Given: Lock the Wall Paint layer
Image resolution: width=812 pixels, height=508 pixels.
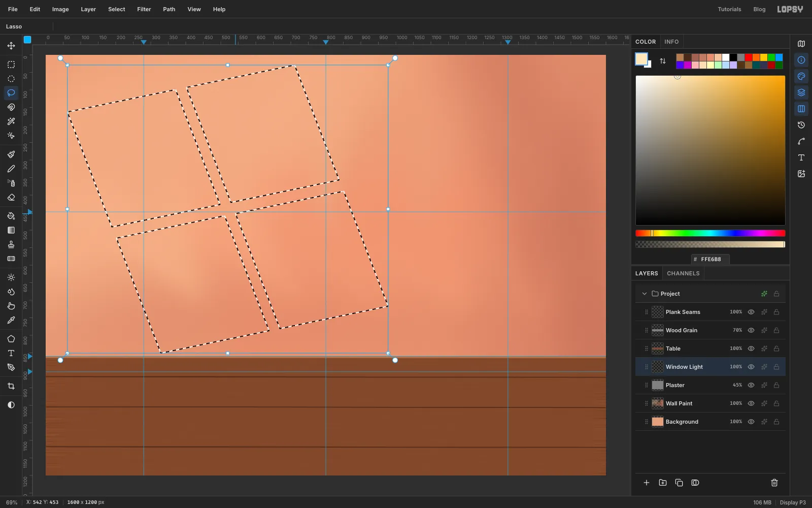Looking at the screenshot, I should pyautogui.click(x=776, y=403).
